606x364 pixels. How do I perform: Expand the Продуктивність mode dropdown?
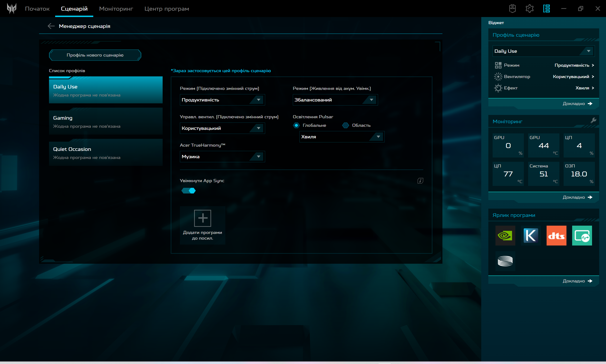click(x=222, y=100)
